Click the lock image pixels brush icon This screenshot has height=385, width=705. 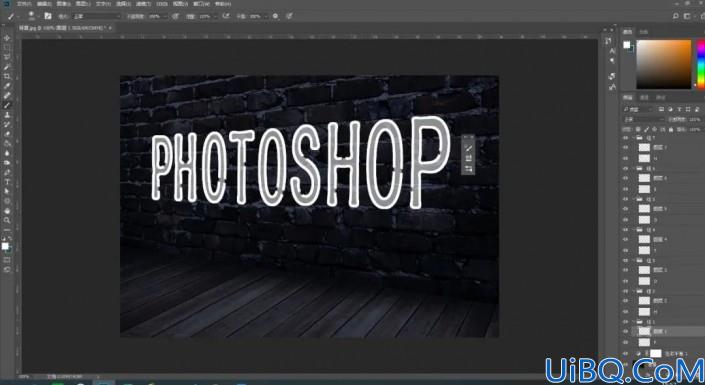647,130
